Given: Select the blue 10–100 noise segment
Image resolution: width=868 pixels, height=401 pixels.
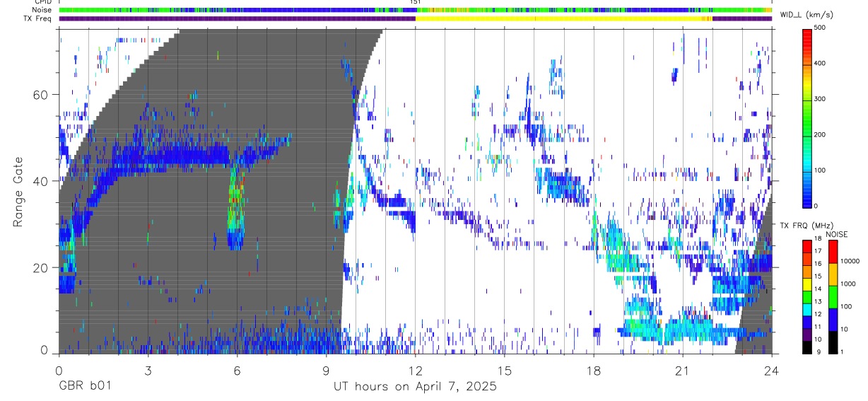Looking at the screenshot, I should tap(833, 320).
